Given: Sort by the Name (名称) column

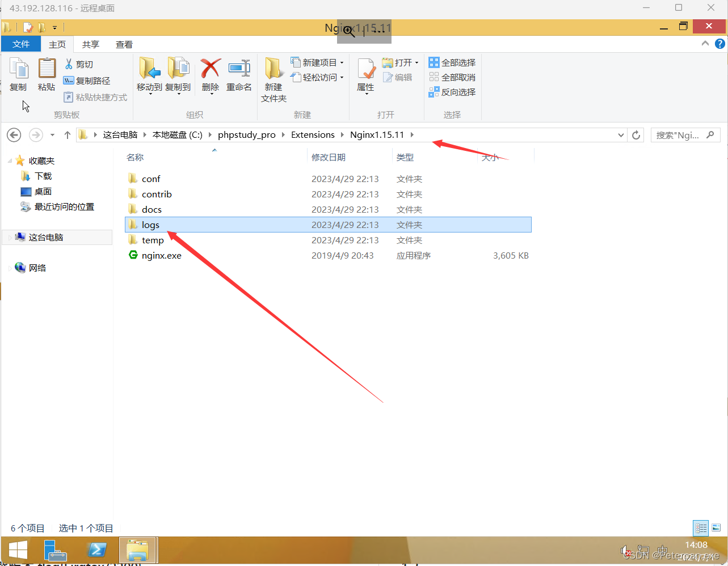Looking at the screenshot, I should (x=135, y=157).
